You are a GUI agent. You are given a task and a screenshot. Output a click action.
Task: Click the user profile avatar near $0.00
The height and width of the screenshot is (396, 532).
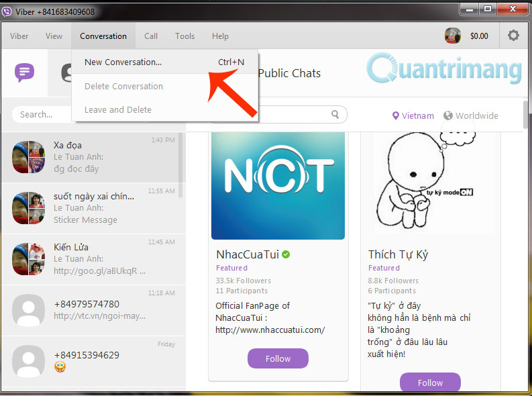coord(453,36)
